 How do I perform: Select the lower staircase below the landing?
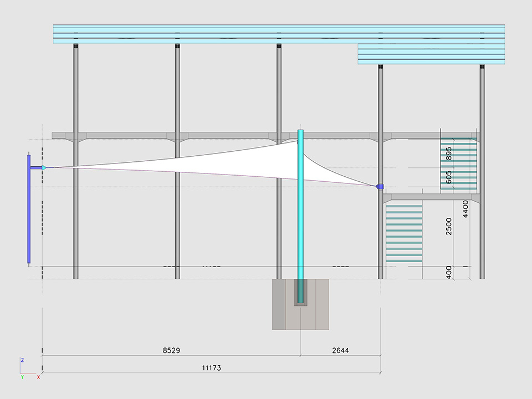[x=404, y=233]
